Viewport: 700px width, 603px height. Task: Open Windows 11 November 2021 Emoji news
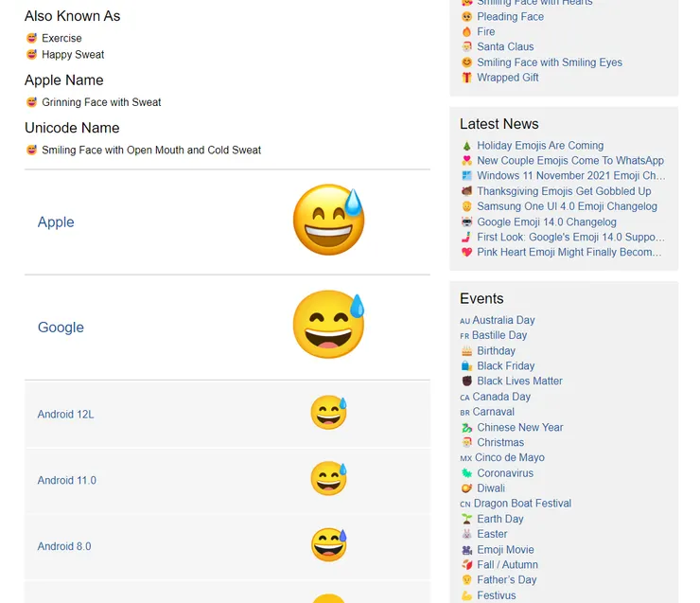(571, 176)
